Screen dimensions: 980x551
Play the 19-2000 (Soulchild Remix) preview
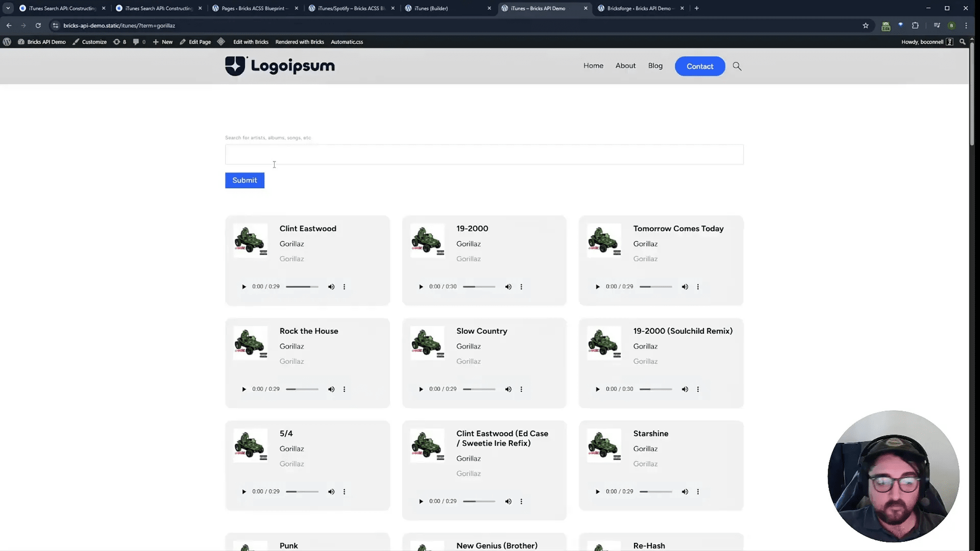tap(598, 389)
